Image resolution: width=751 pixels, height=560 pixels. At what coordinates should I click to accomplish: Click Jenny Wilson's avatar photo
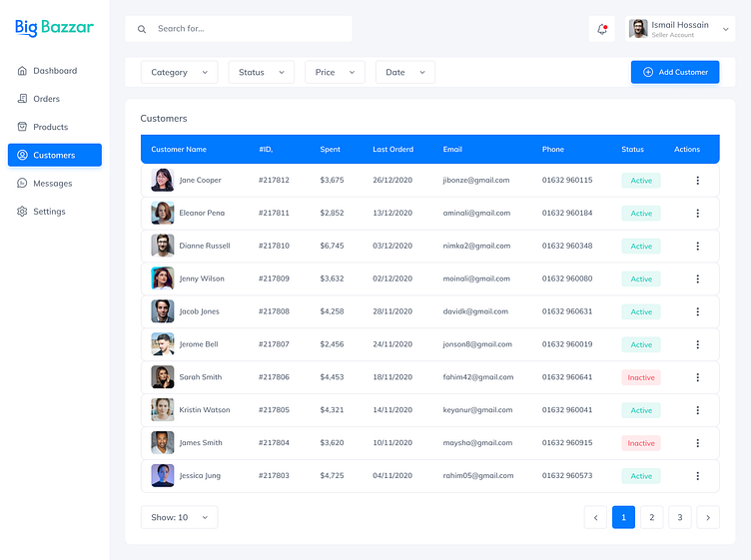[163, 279]
